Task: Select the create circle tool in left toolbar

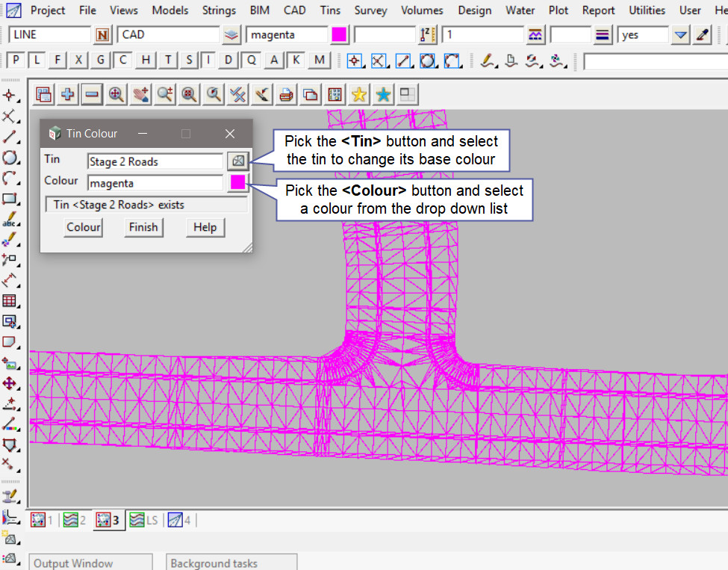Action: click(10, 158)
